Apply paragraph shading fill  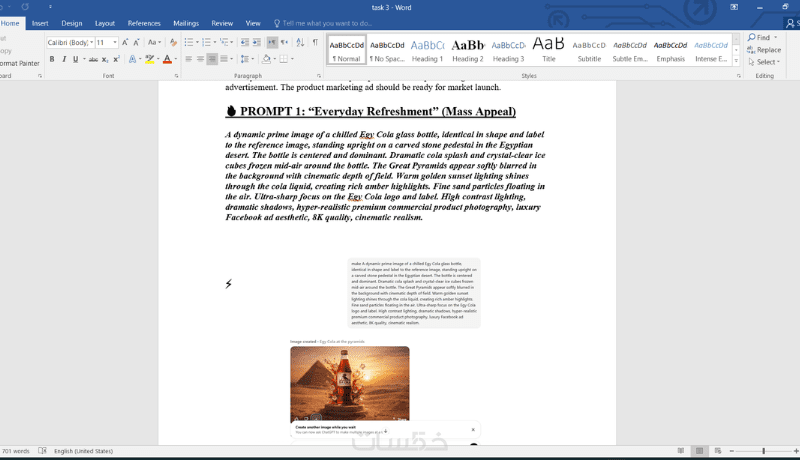point(266,59)
